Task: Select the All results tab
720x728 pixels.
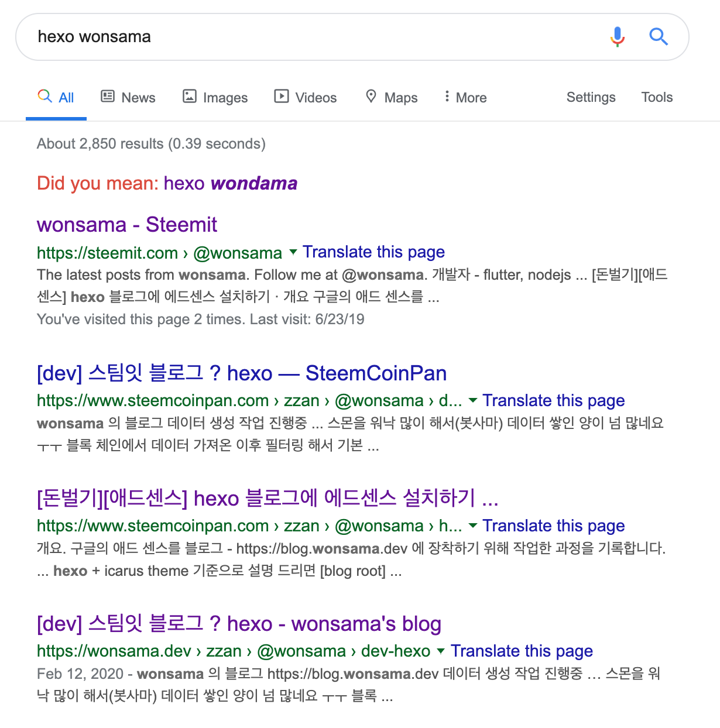Action: click(x=56, y=97)
